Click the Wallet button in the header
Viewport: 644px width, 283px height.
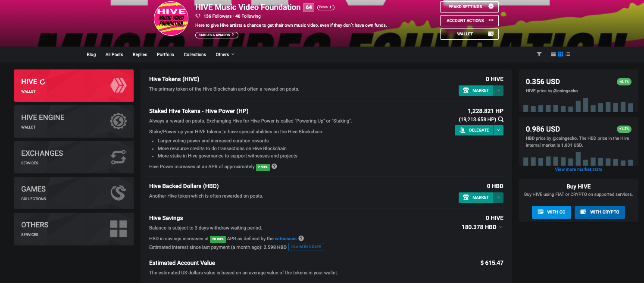[469, 34]
